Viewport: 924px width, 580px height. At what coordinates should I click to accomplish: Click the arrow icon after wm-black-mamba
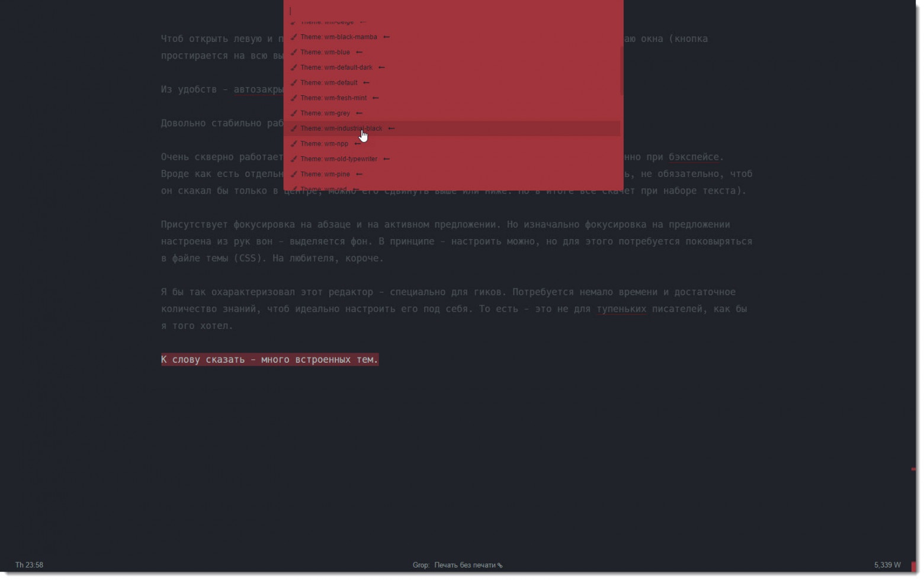[386, 37]
